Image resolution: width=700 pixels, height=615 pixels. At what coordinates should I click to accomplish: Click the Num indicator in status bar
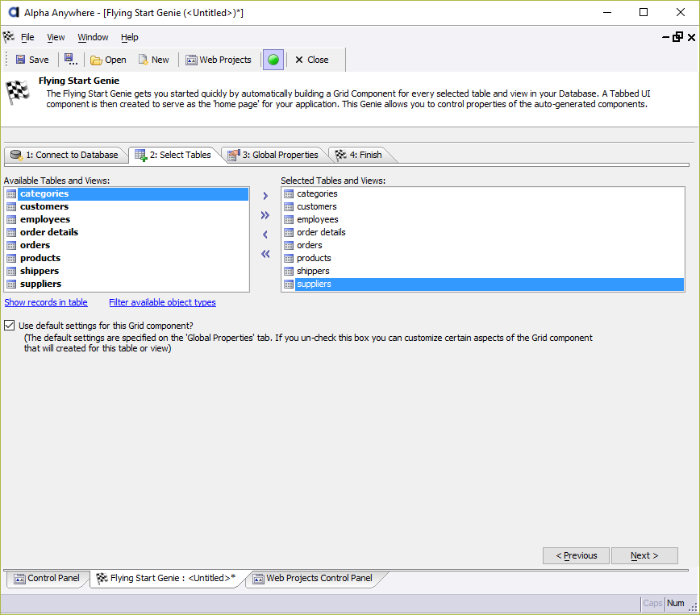(676, 604)
